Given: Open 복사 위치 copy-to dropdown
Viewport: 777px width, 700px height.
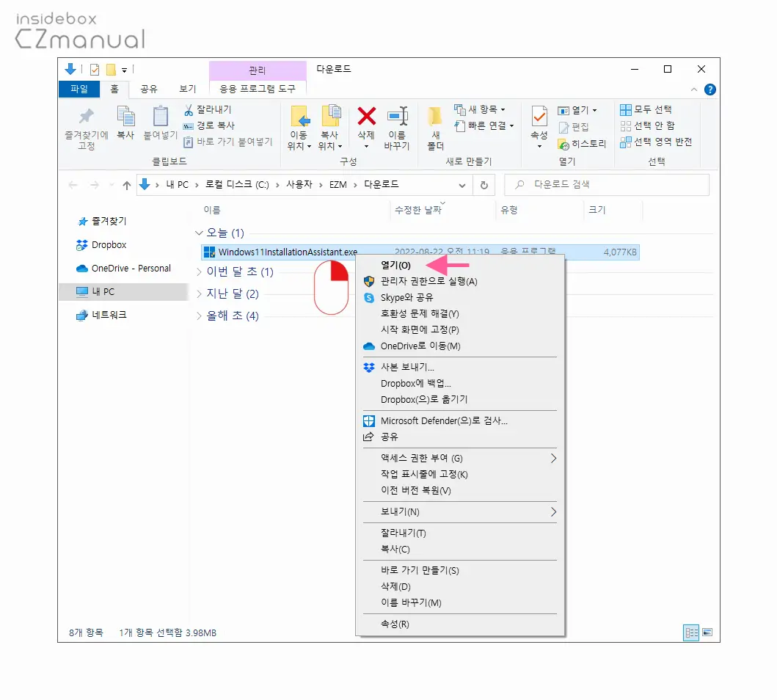Looking at the screenshot, I should 330,141.
